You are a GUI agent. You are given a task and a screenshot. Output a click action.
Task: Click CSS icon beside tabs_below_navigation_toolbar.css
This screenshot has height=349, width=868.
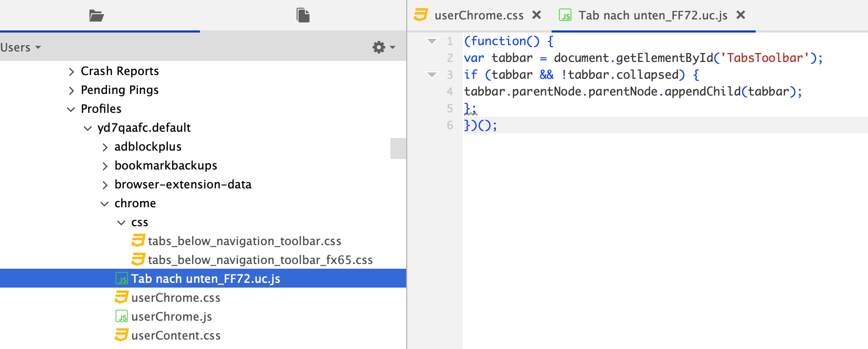[x=138, y=241]
